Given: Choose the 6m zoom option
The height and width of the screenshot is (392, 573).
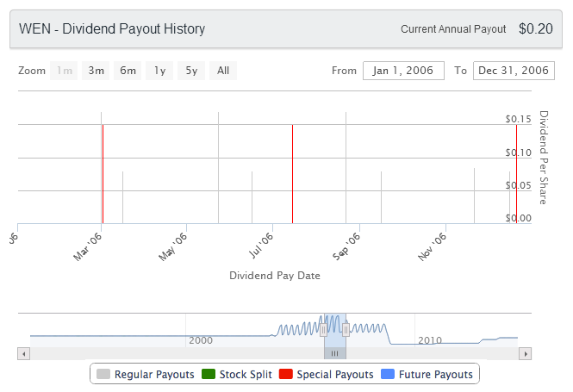Looking at the screenshot, I should (128, 71).
